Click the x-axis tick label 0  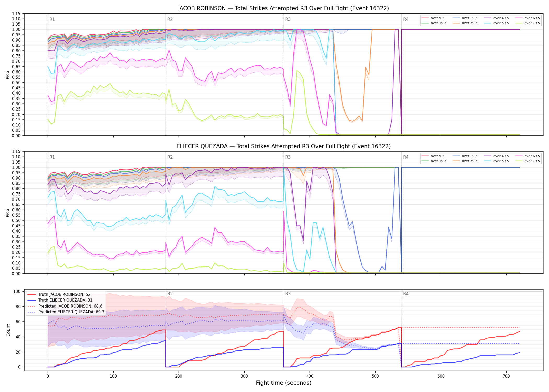point(48,376)
